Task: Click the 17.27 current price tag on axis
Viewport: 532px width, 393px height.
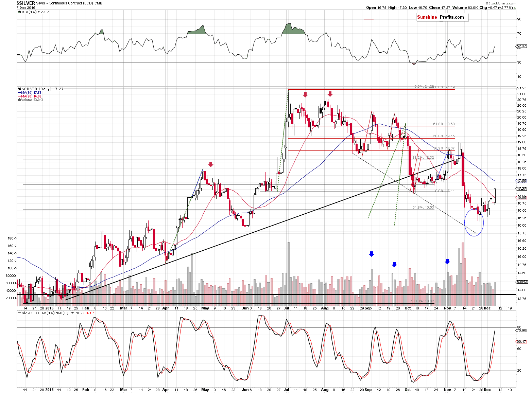Action: [521, 189]
